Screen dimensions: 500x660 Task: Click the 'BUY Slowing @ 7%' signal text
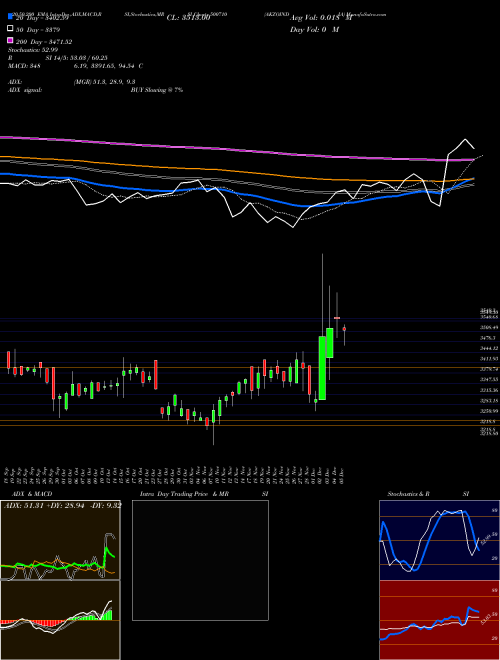[157, 90]
